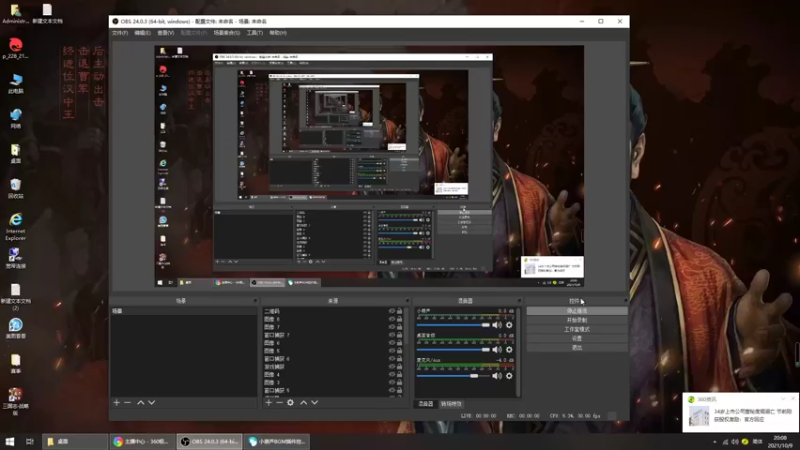Toggle visibility of 窗口捕获 7 source
This screenshot has height=450, width=800.
(x=391, y=335)
